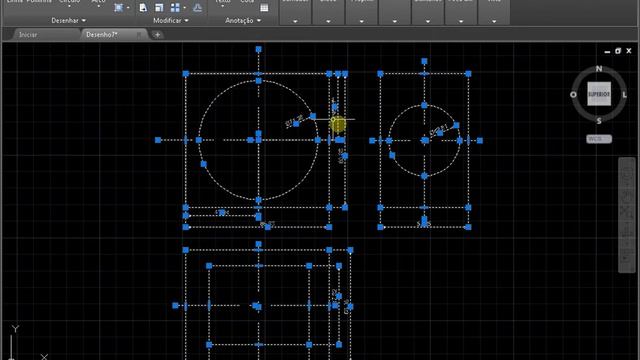Click the SUPERIOR face of the ViewCube
This screenshot has width=640, height=360.
pos(599,94)
